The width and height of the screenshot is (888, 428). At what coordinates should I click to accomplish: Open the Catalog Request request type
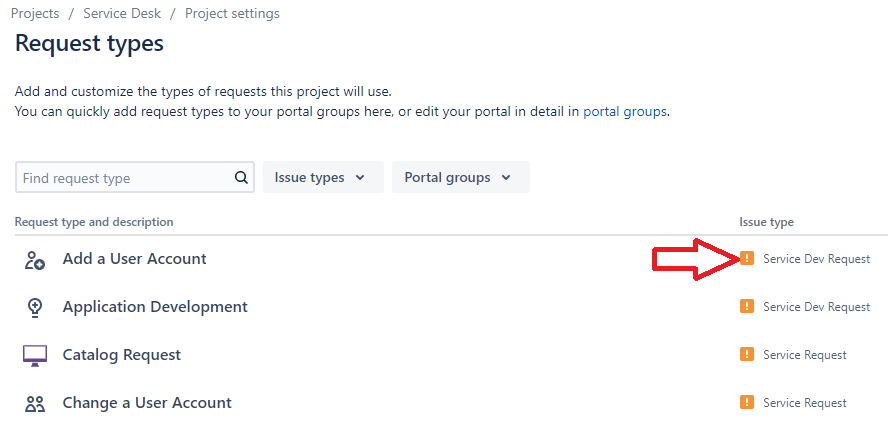click(x=122, y=355)
